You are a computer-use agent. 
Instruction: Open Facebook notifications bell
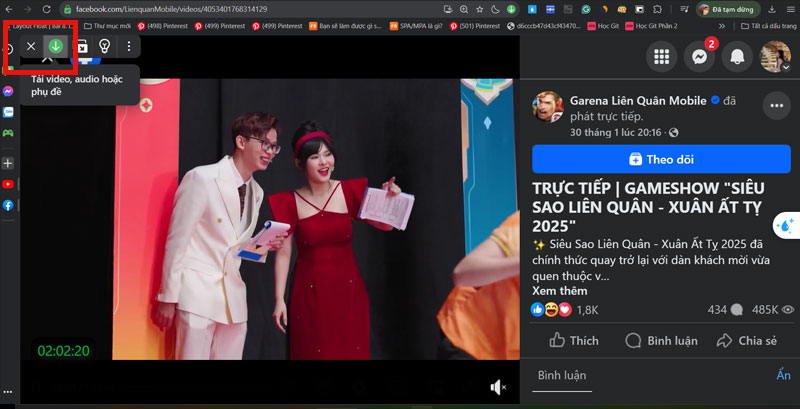click(737, 57)
